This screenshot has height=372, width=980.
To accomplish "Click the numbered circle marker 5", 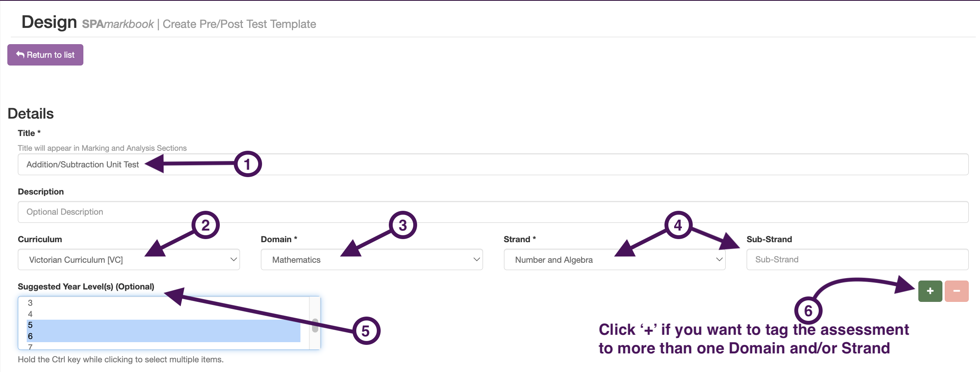I will pos(366,331).
